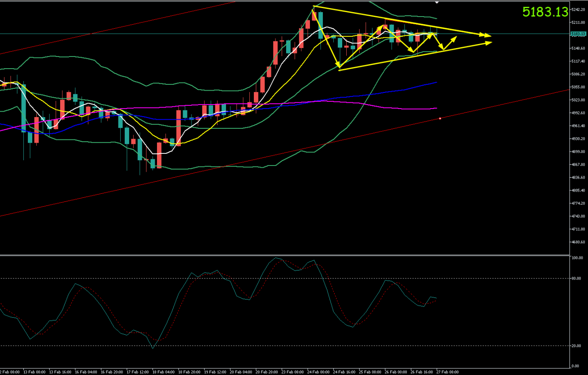The image size is (588, 375).
Task: Click the double arrowhead ending the upper triangle line
Action: click(x=486, y=35)
